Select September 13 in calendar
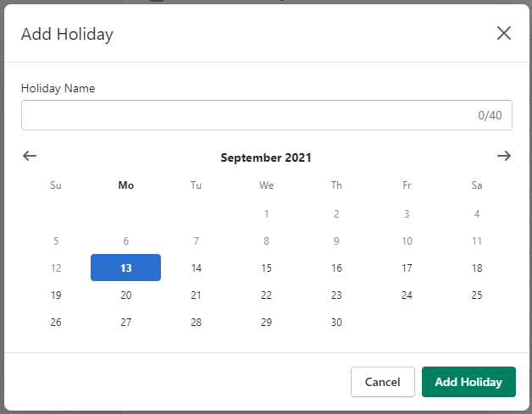The height and width of the screenshot is (414, 532). (x=125, y=268)
